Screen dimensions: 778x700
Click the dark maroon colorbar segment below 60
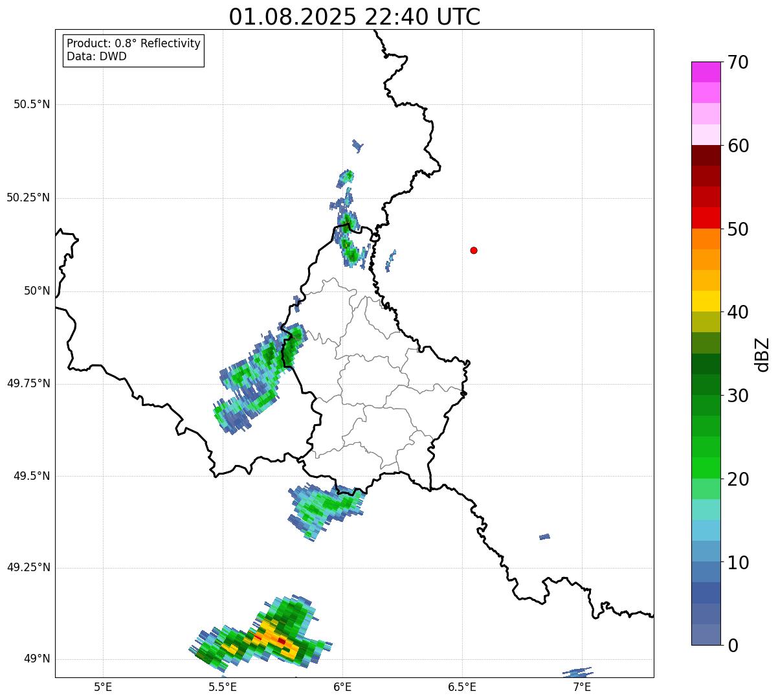pos(706,155)
